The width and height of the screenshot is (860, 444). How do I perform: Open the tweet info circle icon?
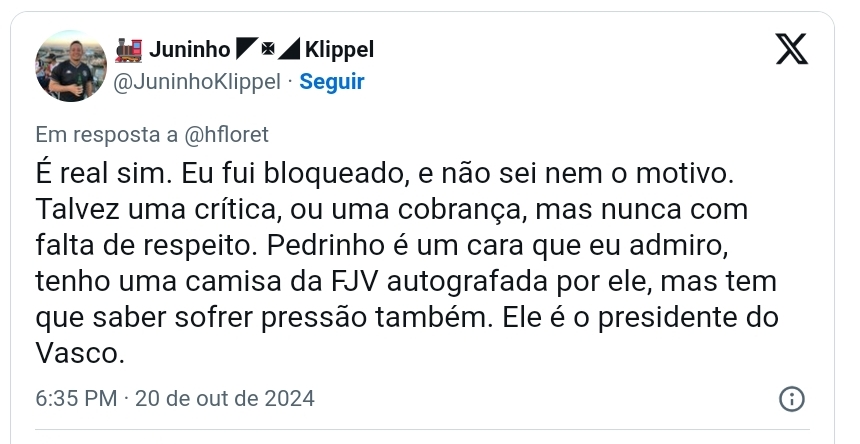[x=791, y=398]
